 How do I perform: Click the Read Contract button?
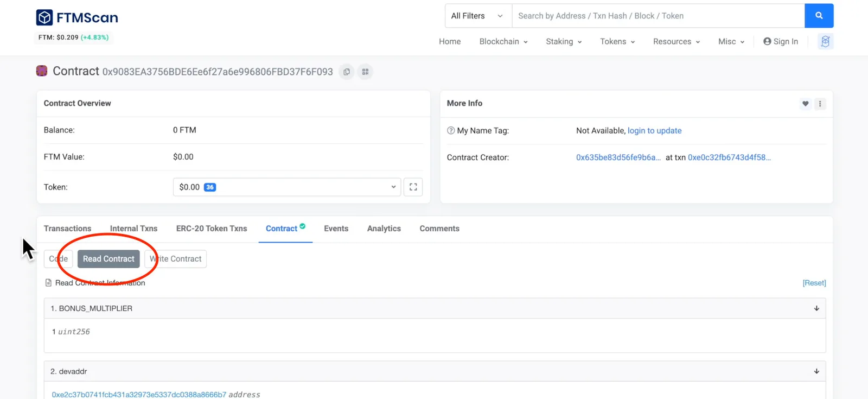pyautogui.click(x=108, y=259)
